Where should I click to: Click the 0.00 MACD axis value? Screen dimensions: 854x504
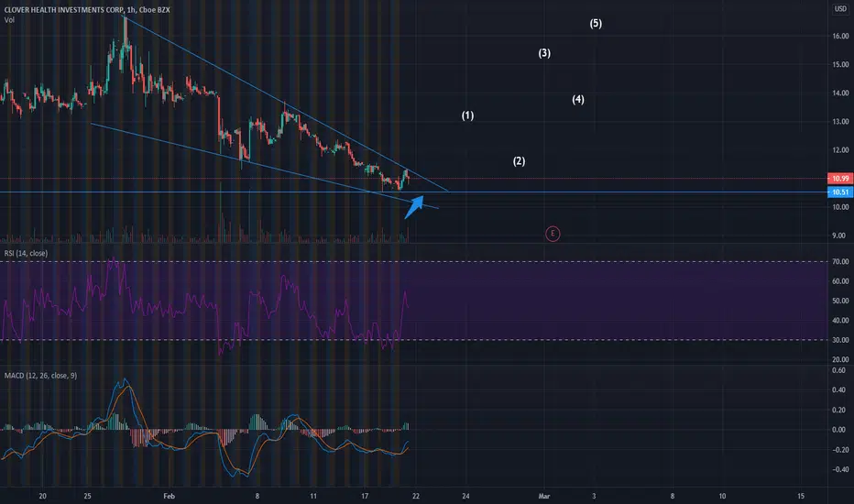(x=839, y=430)
